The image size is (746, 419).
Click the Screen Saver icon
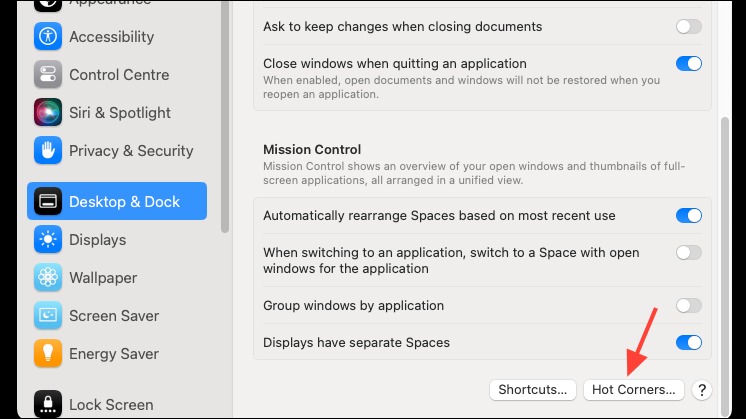48,315
